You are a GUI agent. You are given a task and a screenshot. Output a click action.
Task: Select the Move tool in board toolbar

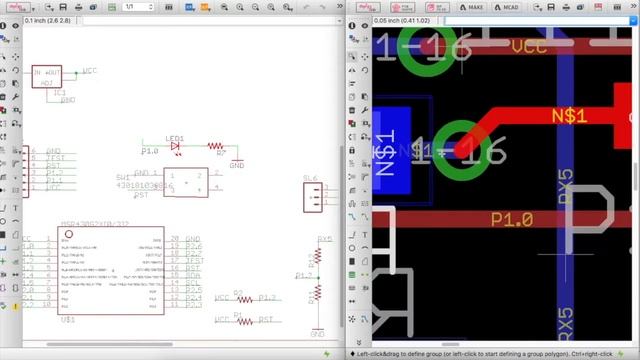click(x=365, y=56)
